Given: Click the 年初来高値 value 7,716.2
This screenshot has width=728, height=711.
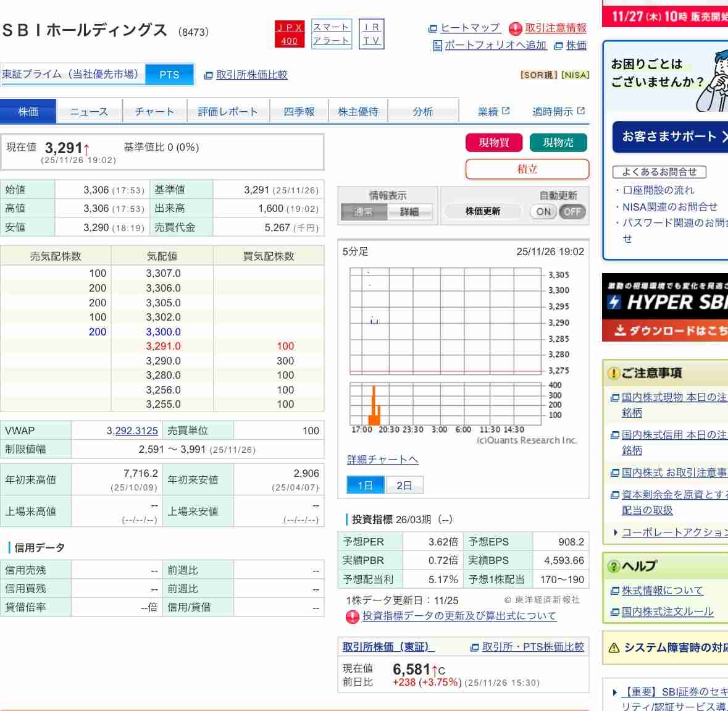Looking at the screenshot, I should click(141, 474).
